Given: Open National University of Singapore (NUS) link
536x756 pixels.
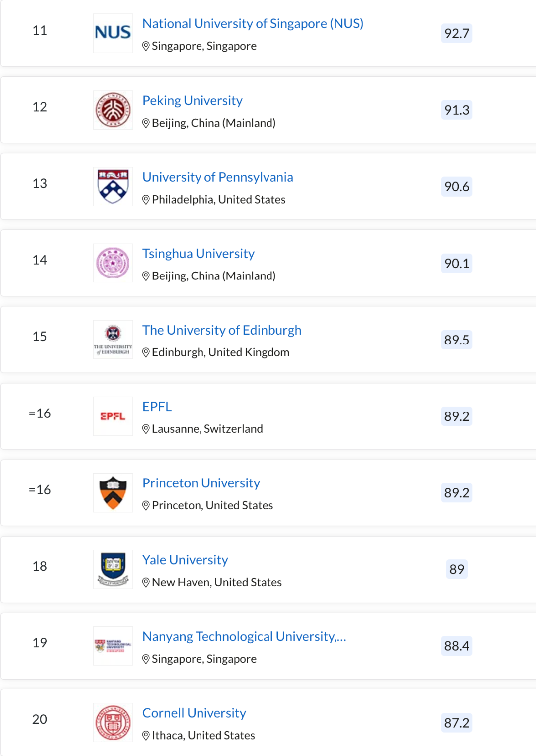Looking at the screenshot, I should pos(253,24).
